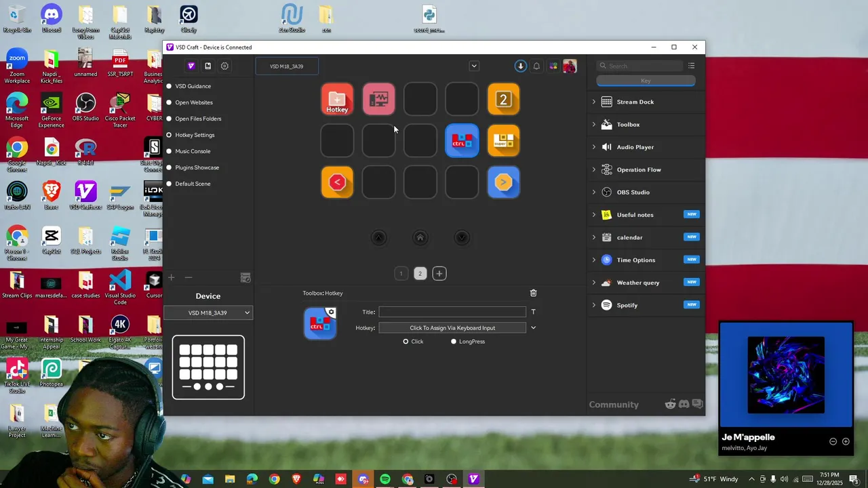The height and width of the screenshot is (488, 868).
Task: Add a new scene with plus icon
Action: [172, 277]
